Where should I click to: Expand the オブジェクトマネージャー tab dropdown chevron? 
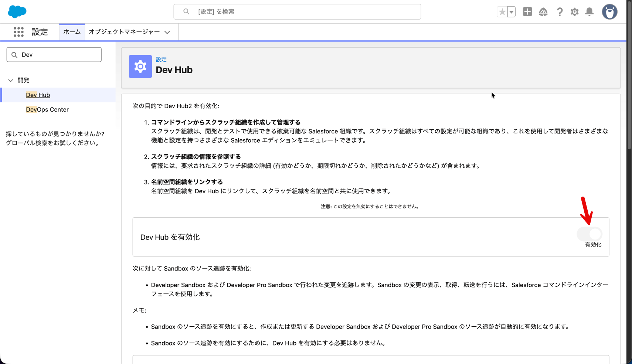(167, 32)
